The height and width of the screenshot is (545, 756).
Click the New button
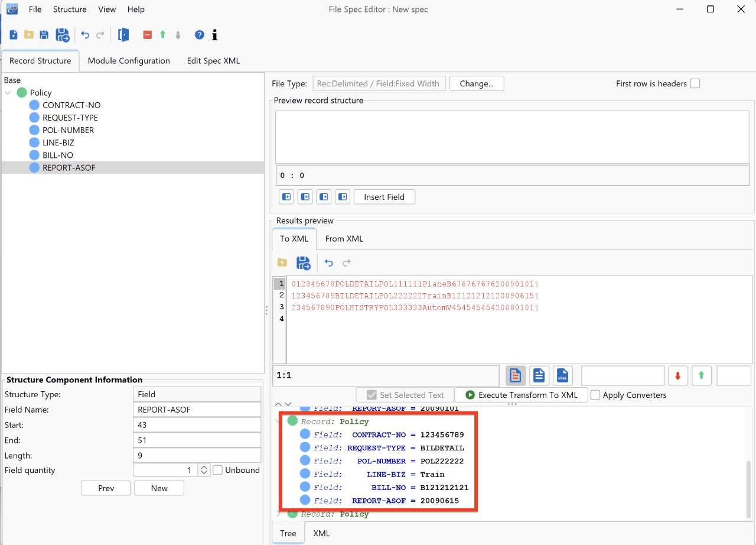(x=159, y=488)
